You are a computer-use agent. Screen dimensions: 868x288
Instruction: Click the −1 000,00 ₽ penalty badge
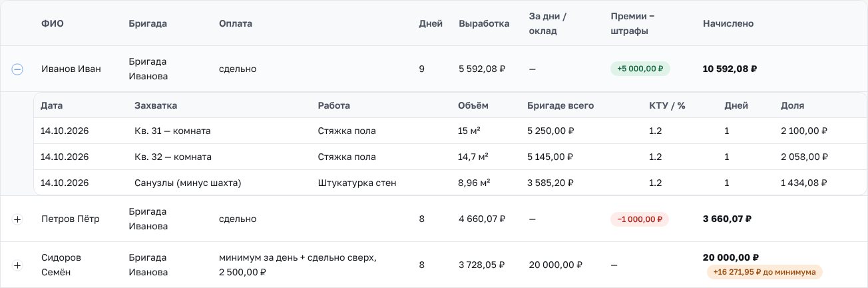tap(640, 219)
